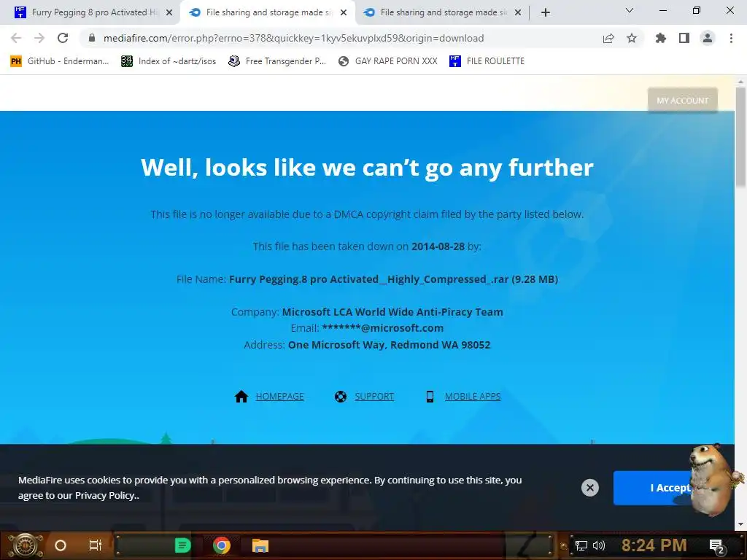Open the network icon in system tray

(581, 545)
